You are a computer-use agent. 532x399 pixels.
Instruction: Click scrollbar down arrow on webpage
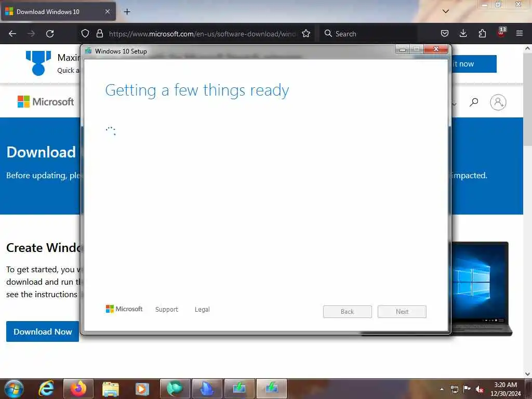click(527, 374)
